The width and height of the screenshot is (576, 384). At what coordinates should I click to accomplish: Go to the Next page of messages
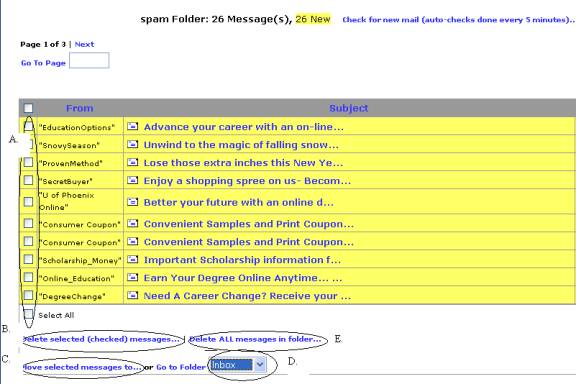84,44
